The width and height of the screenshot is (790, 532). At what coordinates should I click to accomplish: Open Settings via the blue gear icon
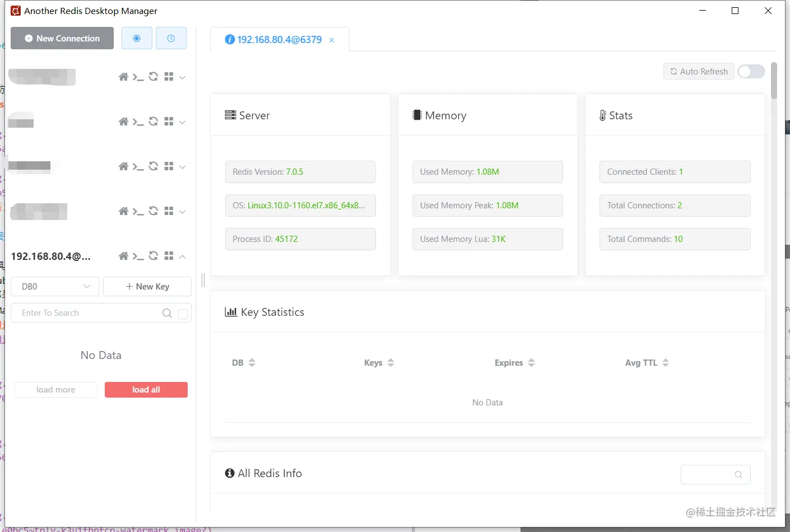(x=137, y=38)
